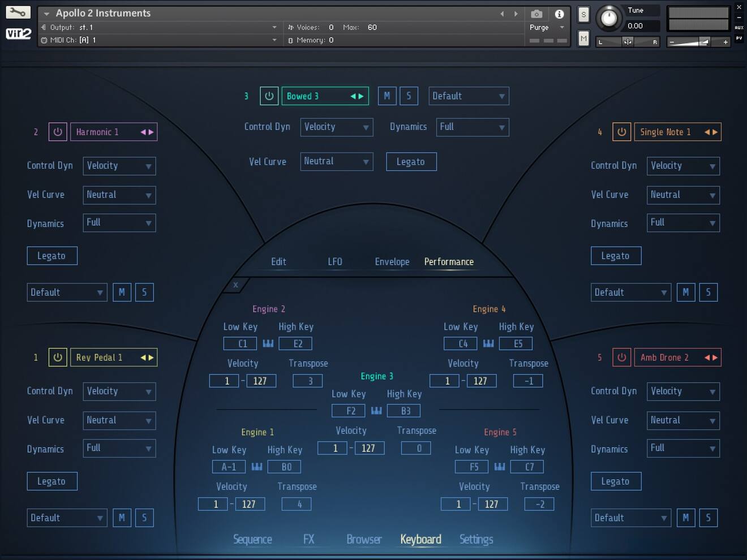Enable Legato for the Bowed 3 engine
The image size is (747, 560).
[411, 161]
